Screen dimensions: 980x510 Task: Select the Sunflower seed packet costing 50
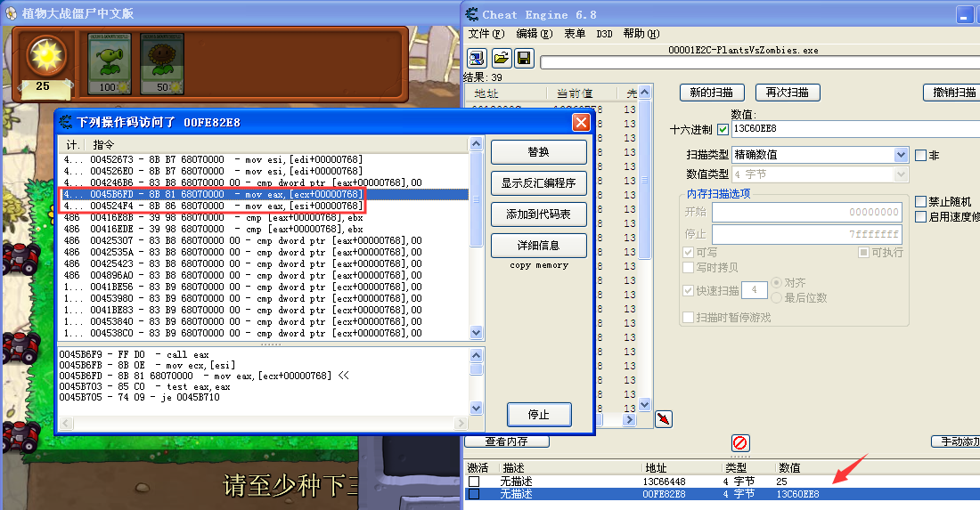click(x=162, y=64)
